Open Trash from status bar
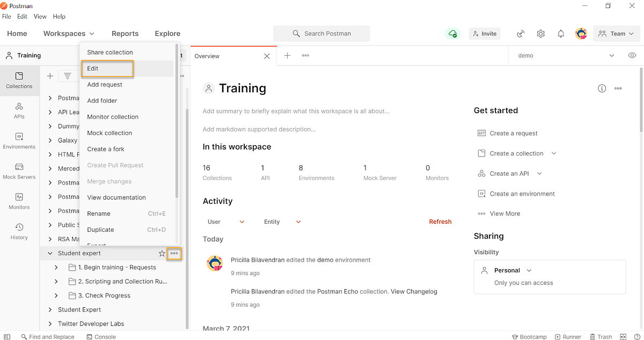The height and width of the screenshot is (340, 644). point(601,337)
